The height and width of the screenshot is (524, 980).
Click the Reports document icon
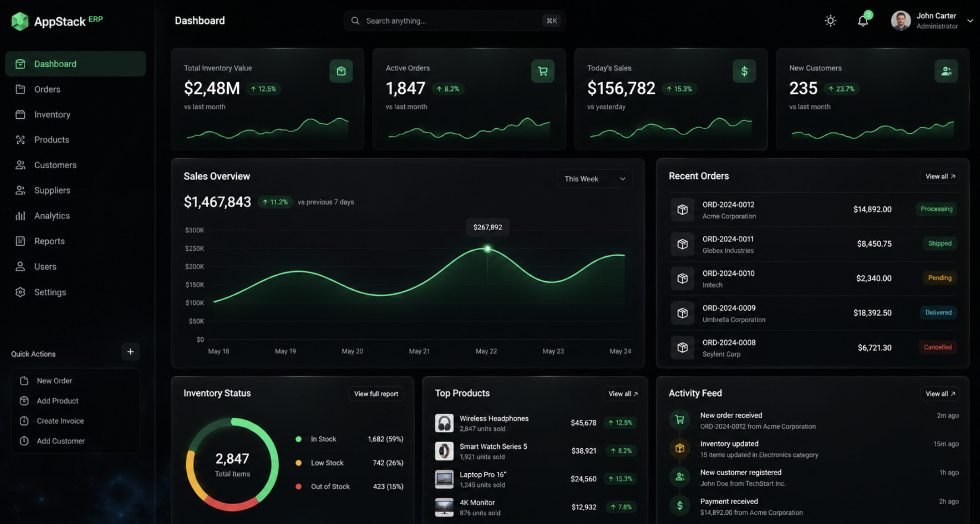(x=20, y=241)
